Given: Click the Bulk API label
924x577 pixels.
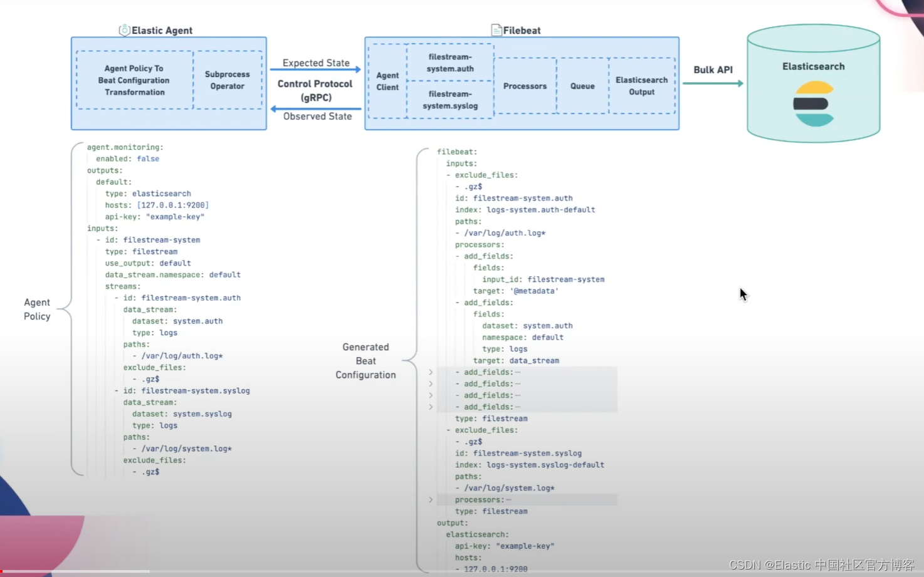Looking at the screenshot, I should [712, 70].
